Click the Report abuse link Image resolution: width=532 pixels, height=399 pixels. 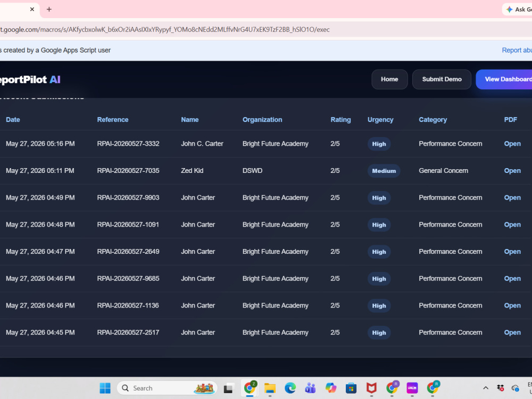(x=517, y=50)
